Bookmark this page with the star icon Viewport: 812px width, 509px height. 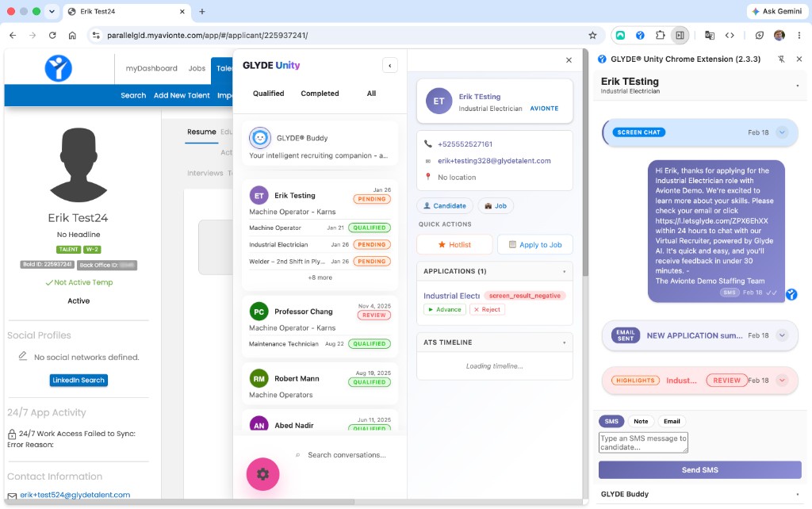592,35
